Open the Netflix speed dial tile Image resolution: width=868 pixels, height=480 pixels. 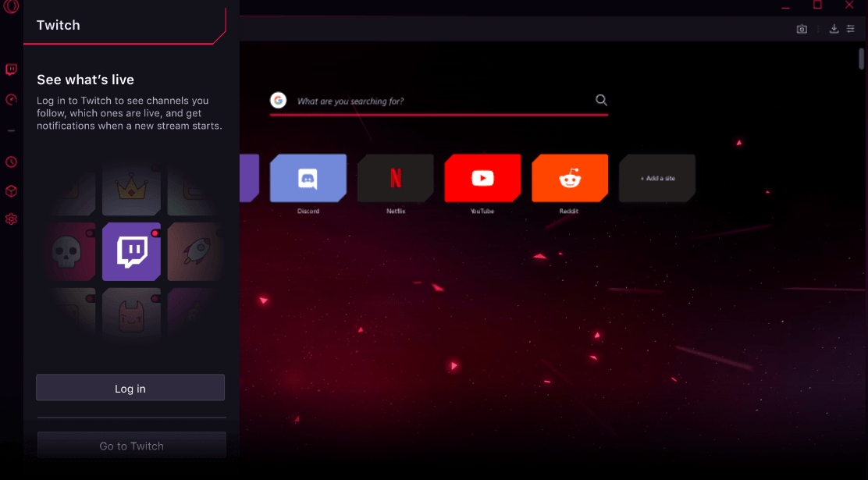[395, 178]
